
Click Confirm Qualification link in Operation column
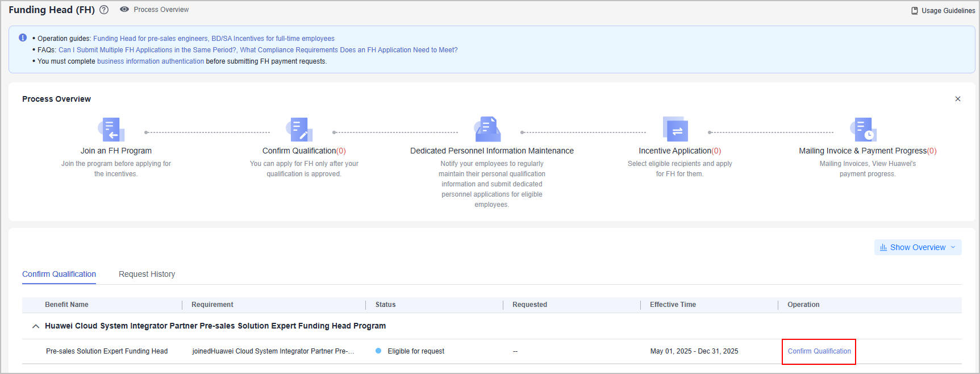coord(819,351)
